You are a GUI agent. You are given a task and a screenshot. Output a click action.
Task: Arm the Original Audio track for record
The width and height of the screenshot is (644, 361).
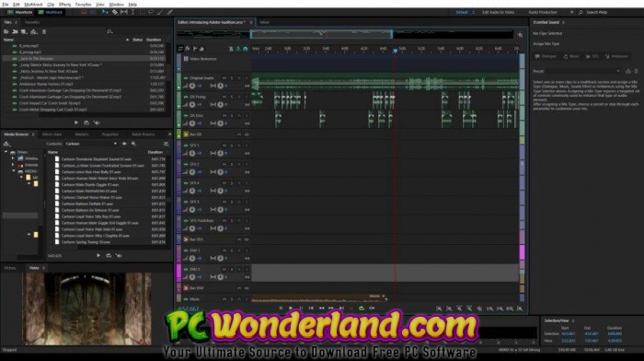[x=239, y=77]
